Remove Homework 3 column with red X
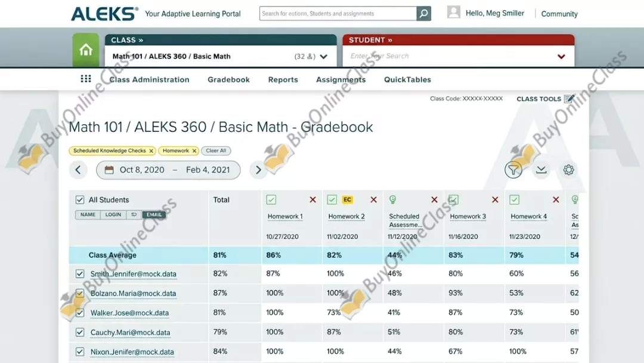Viewport: 644px width, 363px height. (495, 200)
